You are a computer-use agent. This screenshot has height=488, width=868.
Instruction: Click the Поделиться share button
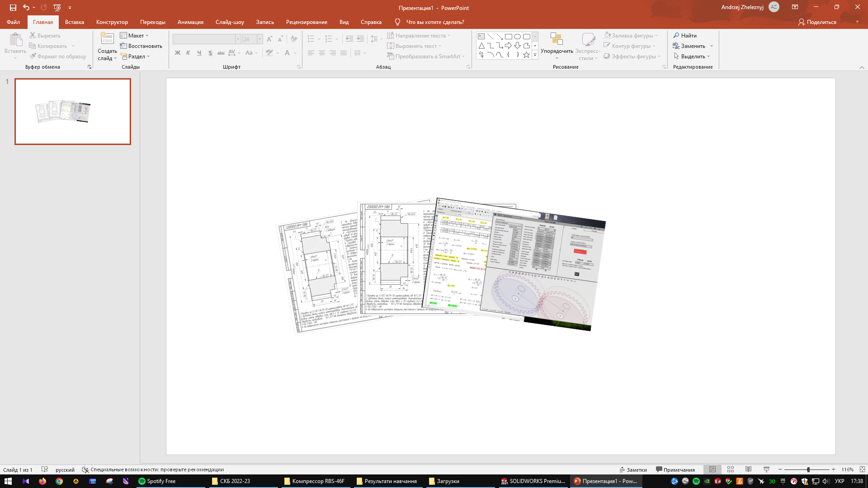click(817, 22)
